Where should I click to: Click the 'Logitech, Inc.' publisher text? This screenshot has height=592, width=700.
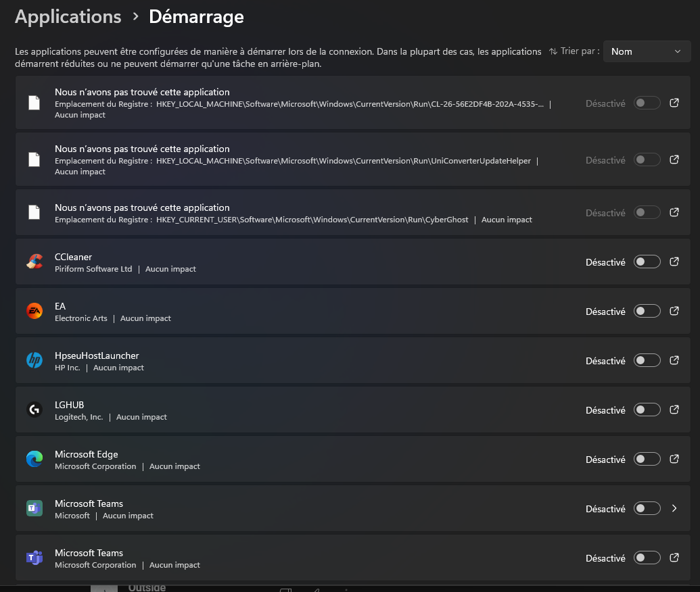[x=79, y=417]
